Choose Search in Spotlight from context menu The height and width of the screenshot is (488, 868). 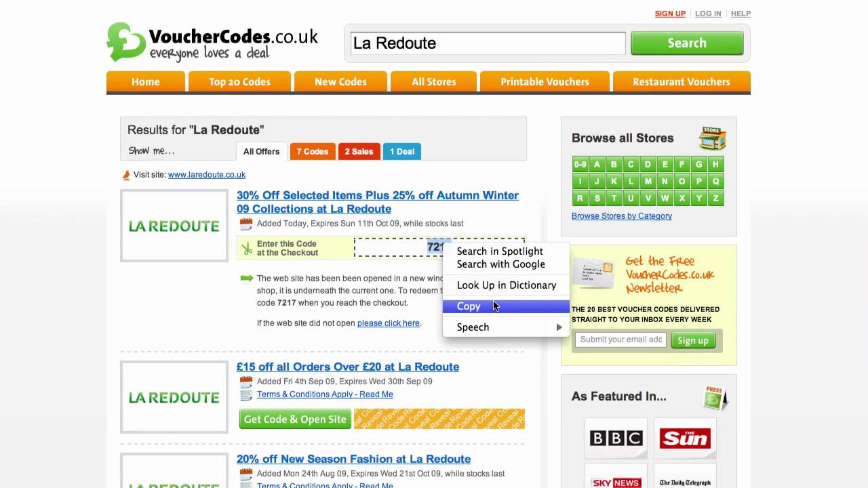click(506, 251)
